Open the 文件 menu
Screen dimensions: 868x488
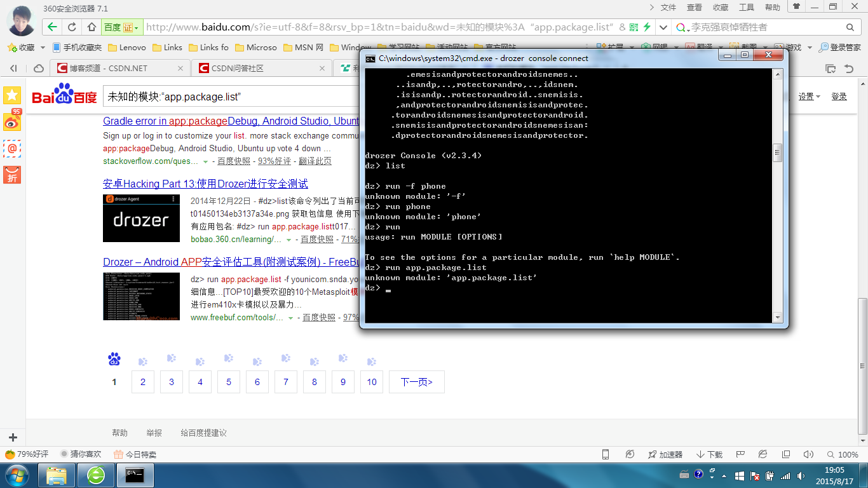click(668, 8)
